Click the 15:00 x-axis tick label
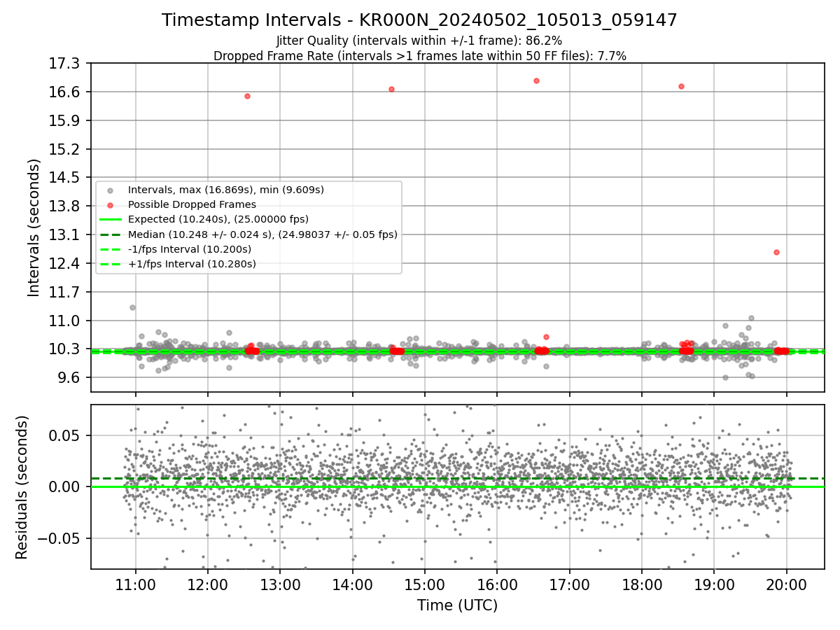The width and height of the screenshot is (840, 630). click(x=425, y=584)
